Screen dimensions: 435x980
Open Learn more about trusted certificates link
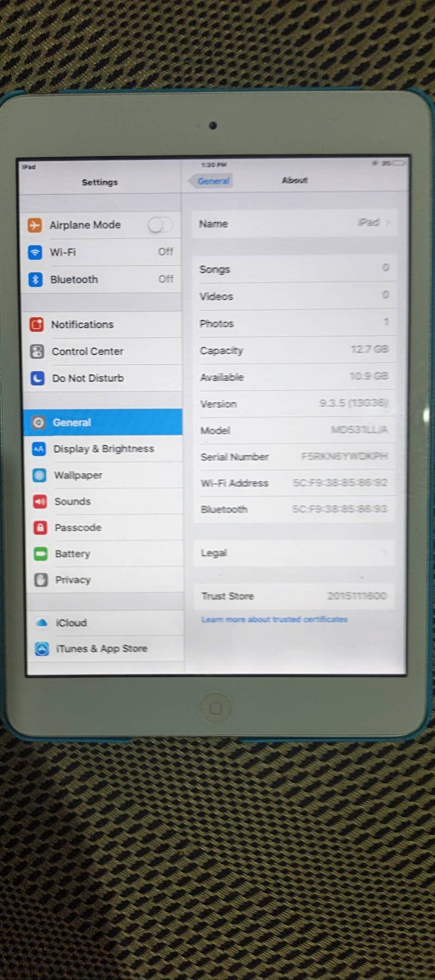(x=274, y=619)
